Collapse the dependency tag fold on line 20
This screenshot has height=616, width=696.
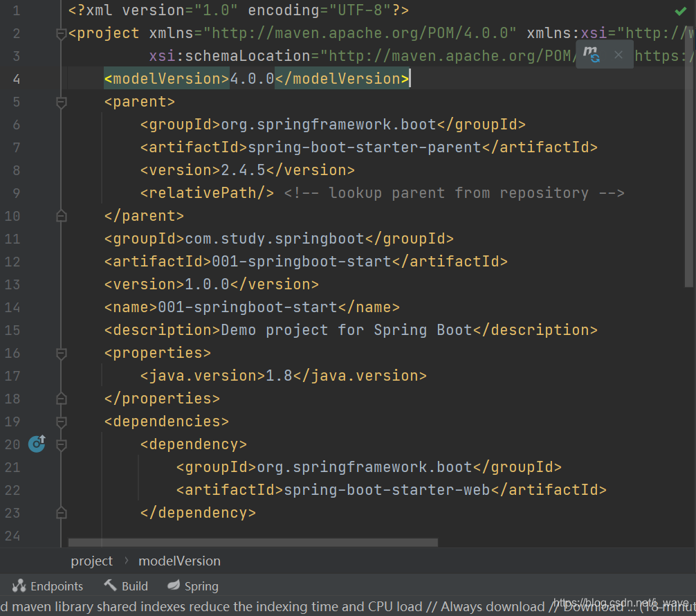[x=62, y=444]
